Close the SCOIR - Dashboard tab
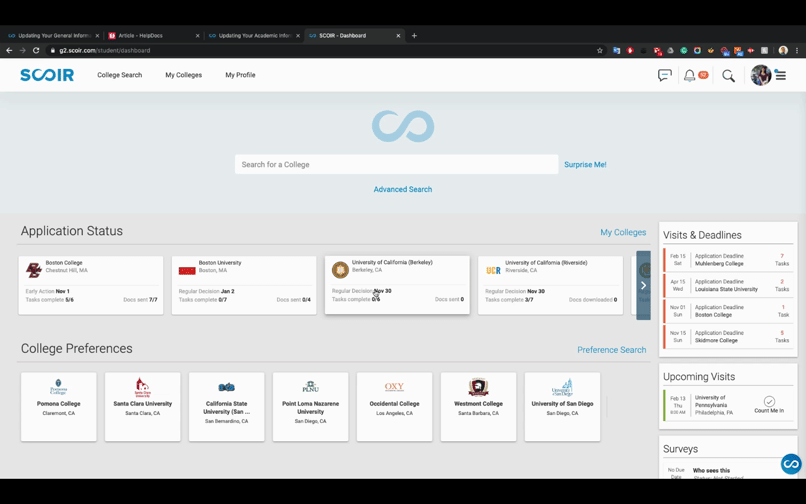Screen dimensions: 806x504 (398, 35)
